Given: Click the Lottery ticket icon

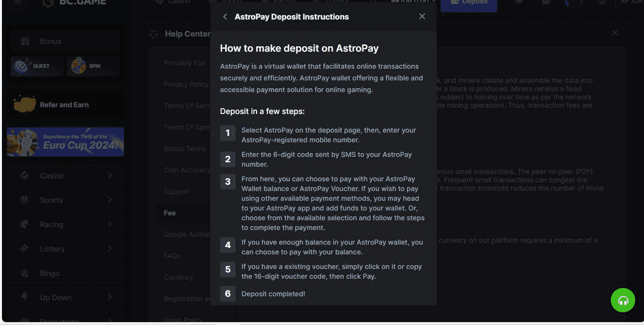Looking at the screenshot, I should pyautogui.click(x=24, y=249).
